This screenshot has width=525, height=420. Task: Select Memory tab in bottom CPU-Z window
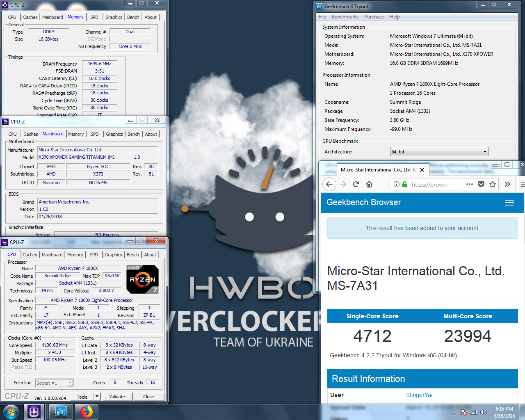pyautogui.click(x=75, y=255)
